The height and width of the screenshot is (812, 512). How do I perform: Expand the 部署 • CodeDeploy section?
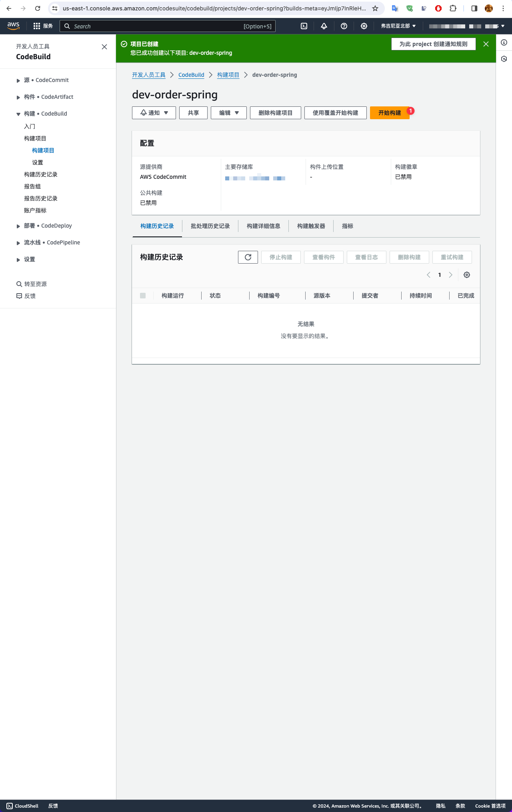18,226
